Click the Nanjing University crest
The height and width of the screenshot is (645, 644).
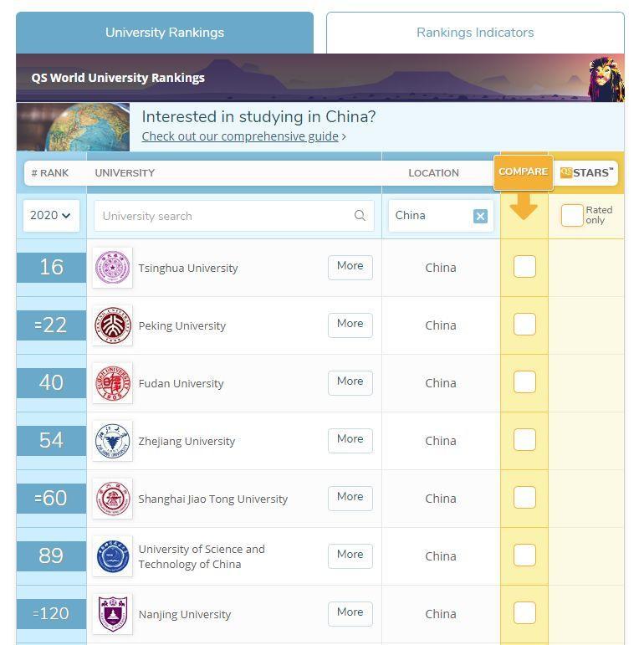pyautogui.click(x=112, y=614)
